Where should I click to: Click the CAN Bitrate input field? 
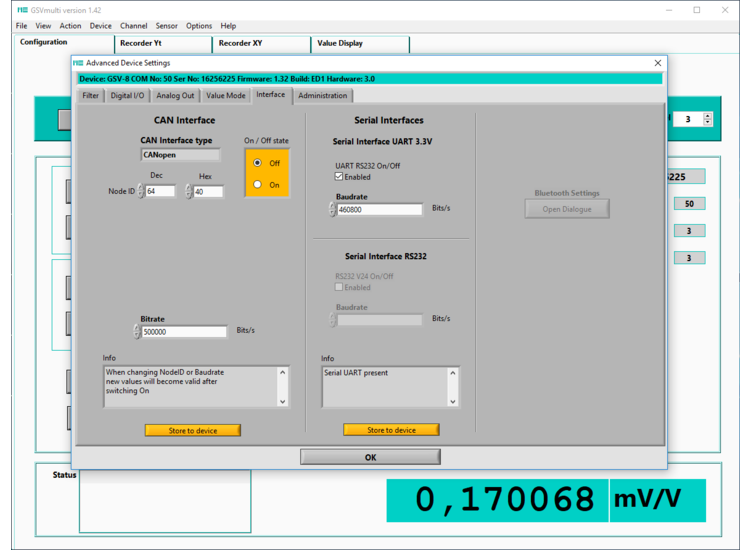point(184,332)
